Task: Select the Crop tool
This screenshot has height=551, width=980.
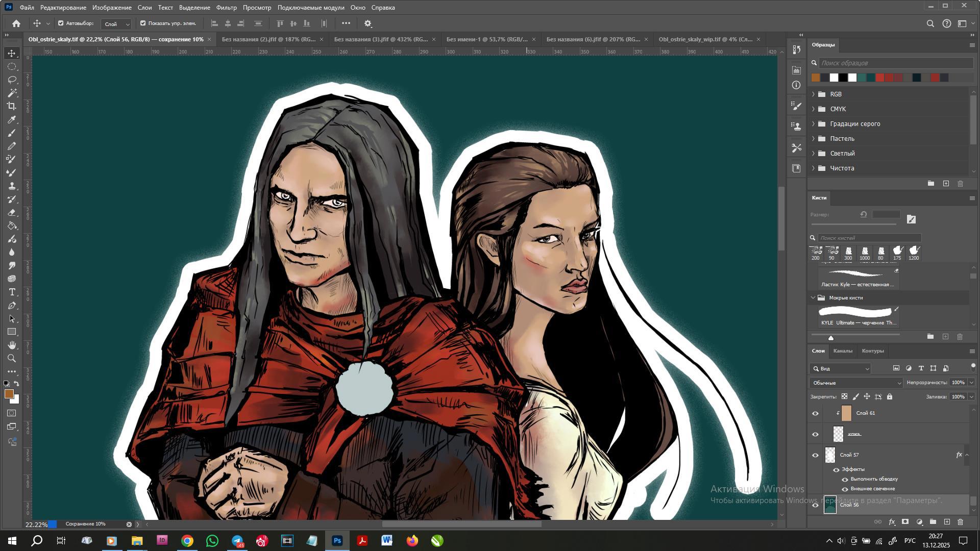Action: [x=12, y=106]
